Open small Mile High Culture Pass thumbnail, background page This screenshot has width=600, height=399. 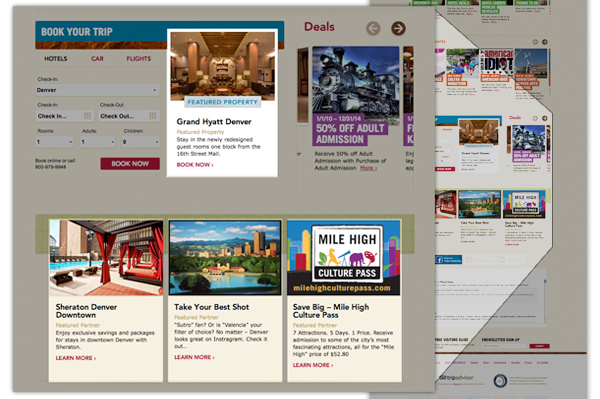coord(524,205)
